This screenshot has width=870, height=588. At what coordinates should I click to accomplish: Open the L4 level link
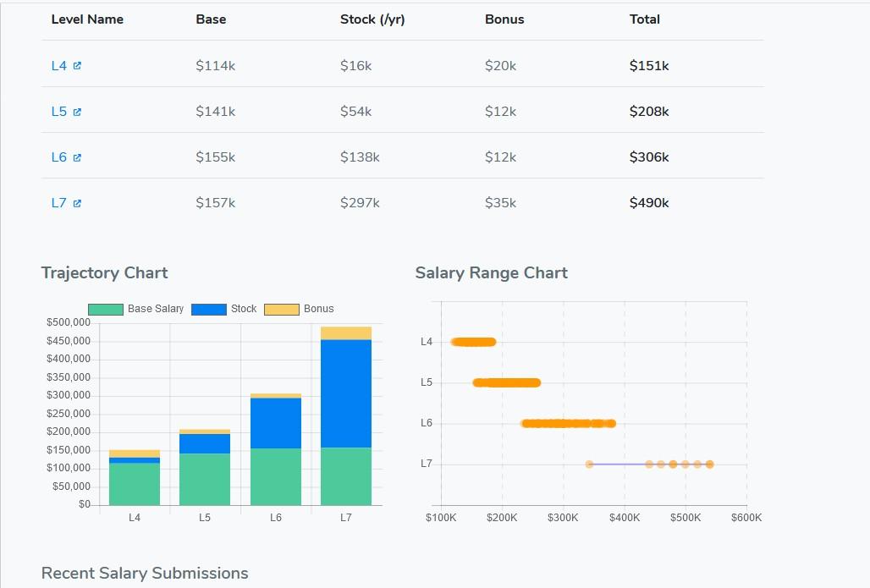[58, 66]
